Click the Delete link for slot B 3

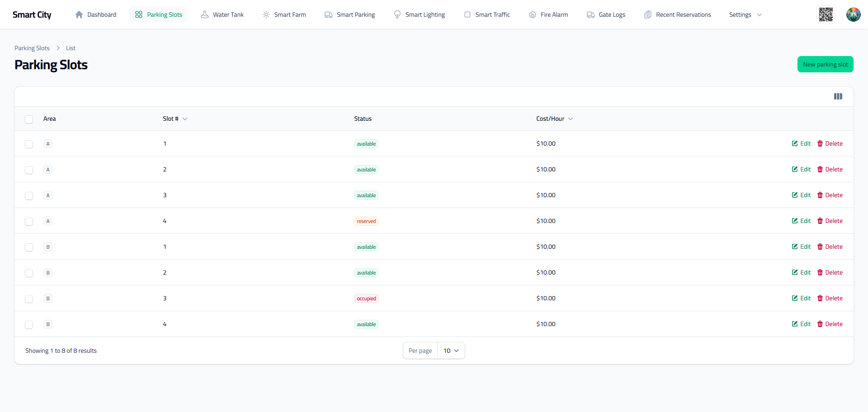coord(830,298)
